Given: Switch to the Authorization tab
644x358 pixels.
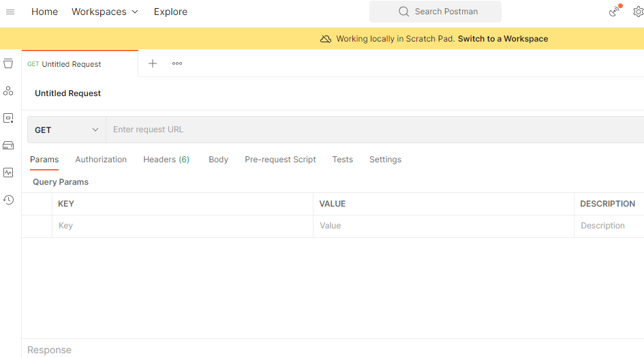Looking at the screenshot, I should [x=101, y=160].
